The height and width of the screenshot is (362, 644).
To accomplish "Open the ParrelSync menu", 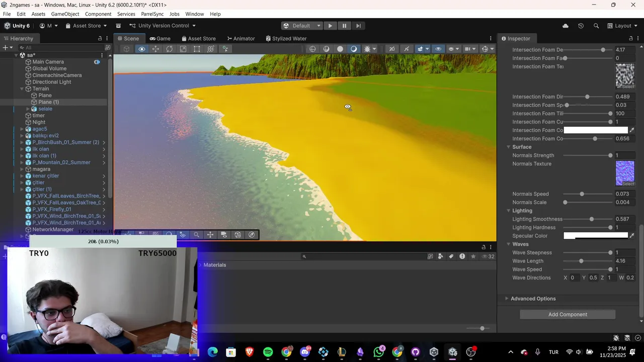I will point(151,14).
